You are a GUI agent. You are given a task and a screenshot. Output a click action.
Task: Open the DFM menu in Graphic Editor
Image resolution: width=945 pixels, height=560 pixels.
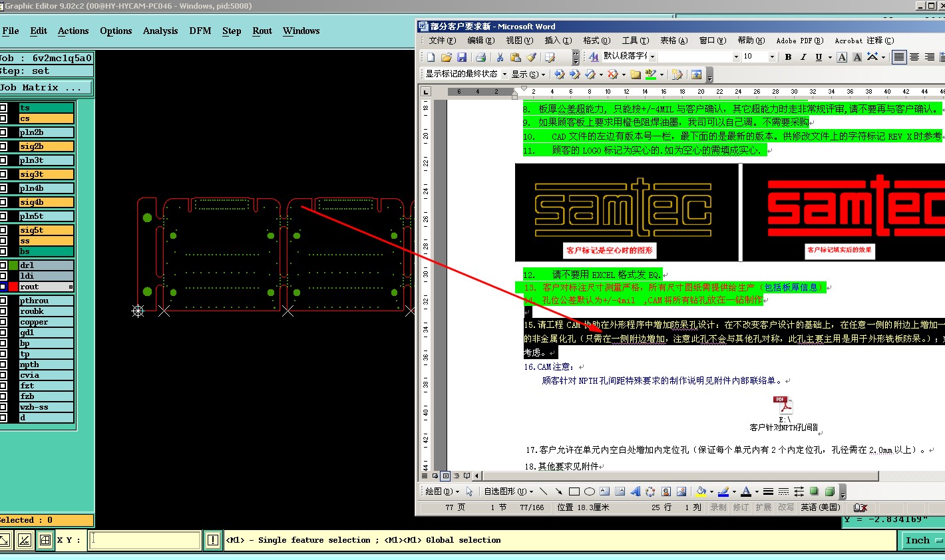(200, 31)
